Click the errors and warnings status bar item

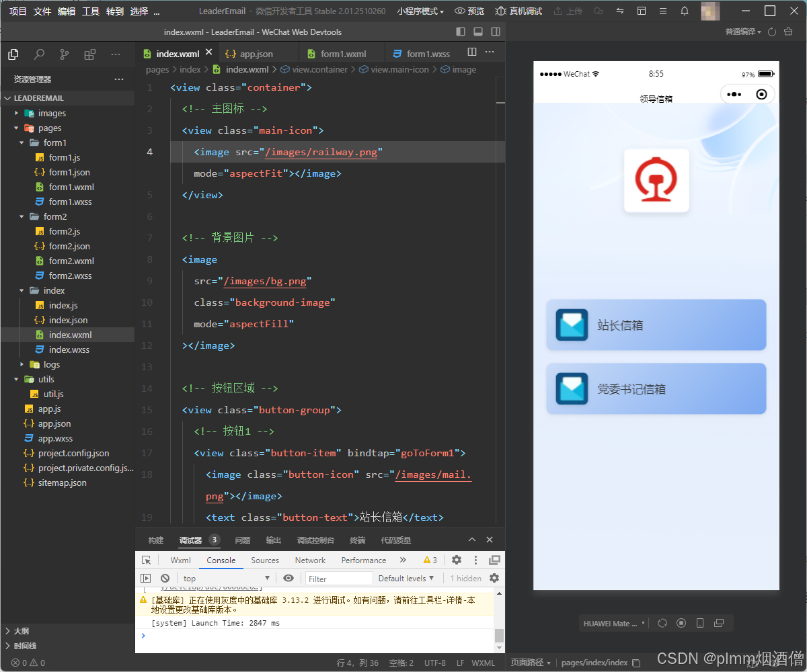[28, 663]
